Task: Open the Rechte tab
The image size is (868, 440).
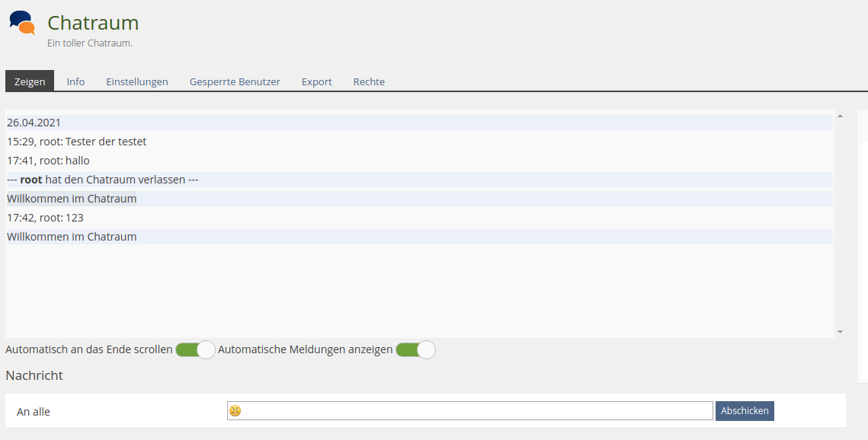Action: (x=369, y=81)
